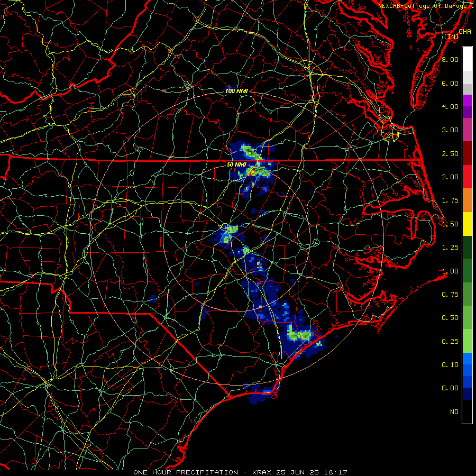Click the yellow legend color swatch

(467, 224)
